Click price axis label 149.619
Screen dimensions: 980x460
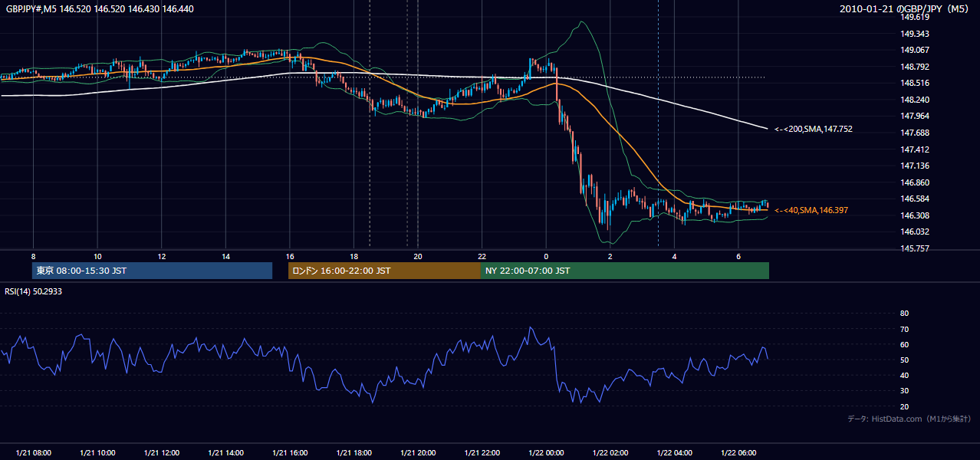pos(916,17)
